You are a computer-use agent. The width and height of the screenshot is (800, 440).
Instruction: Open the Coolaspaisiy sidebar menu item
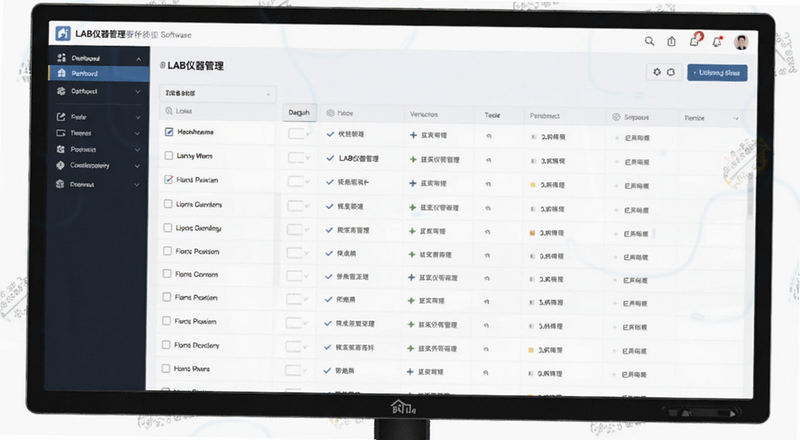pos(97,166)
